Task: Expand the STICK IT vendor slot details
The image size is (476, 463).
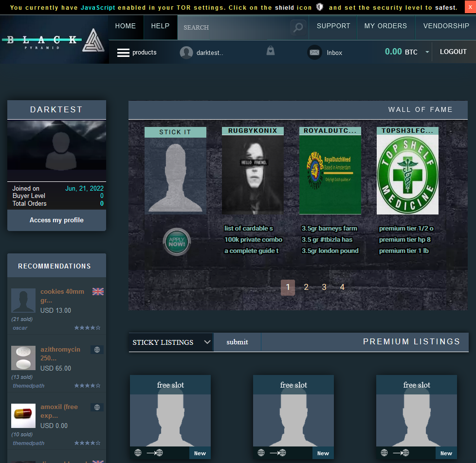Action: [175, 132]
